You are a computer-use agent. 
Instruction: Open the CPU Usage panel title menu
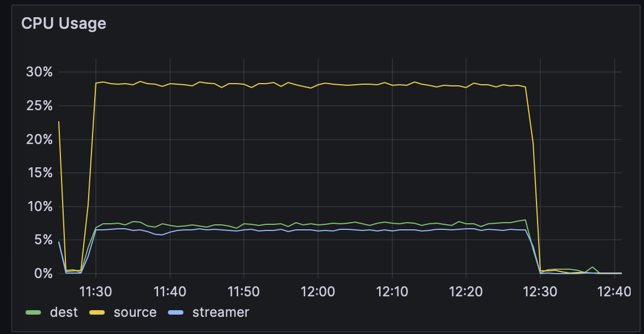63,23
